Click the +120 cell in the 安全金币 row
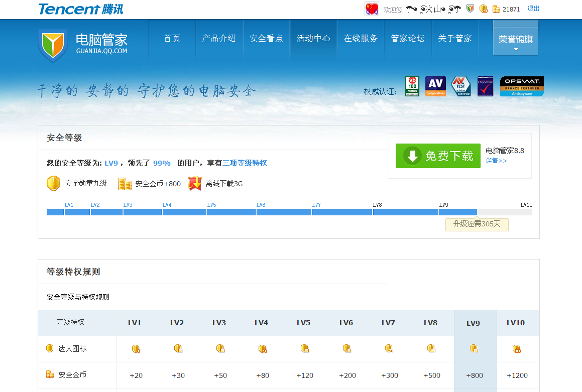 coord(305,375)
